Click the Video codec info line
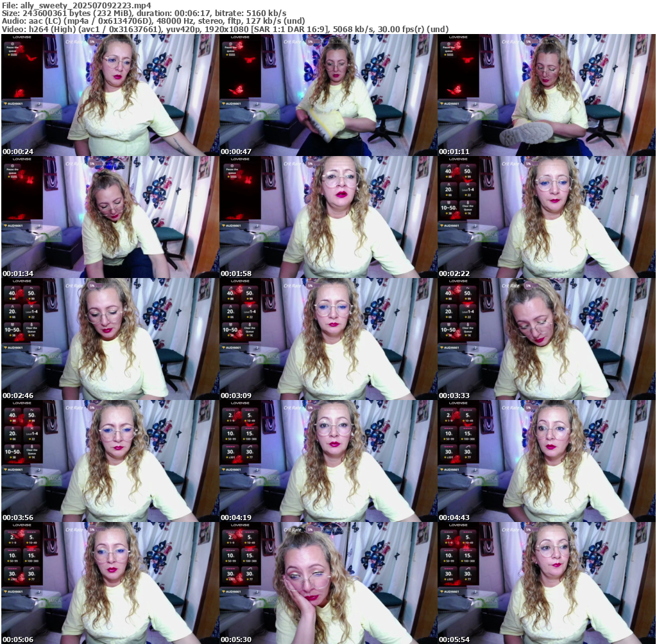The width and height of the screenshot is (657, 644). pos(225,29)
